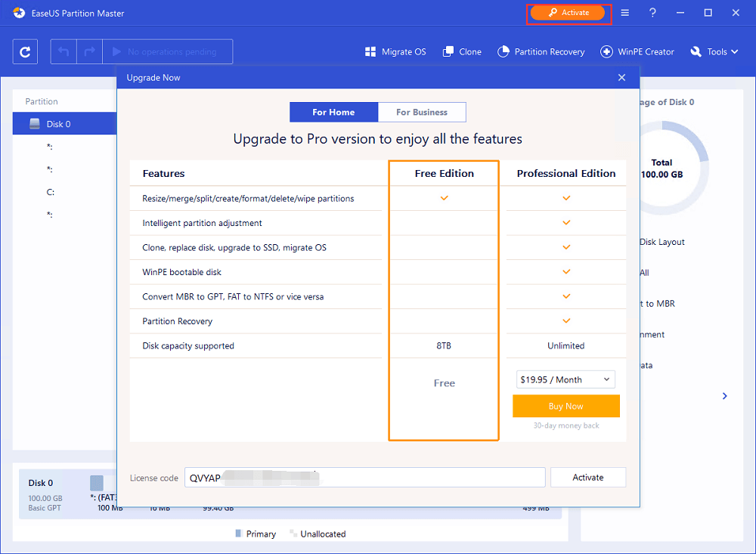The image size is (756, 554).
Task: Click the Buy Now button
Action: tap(565, 406)
